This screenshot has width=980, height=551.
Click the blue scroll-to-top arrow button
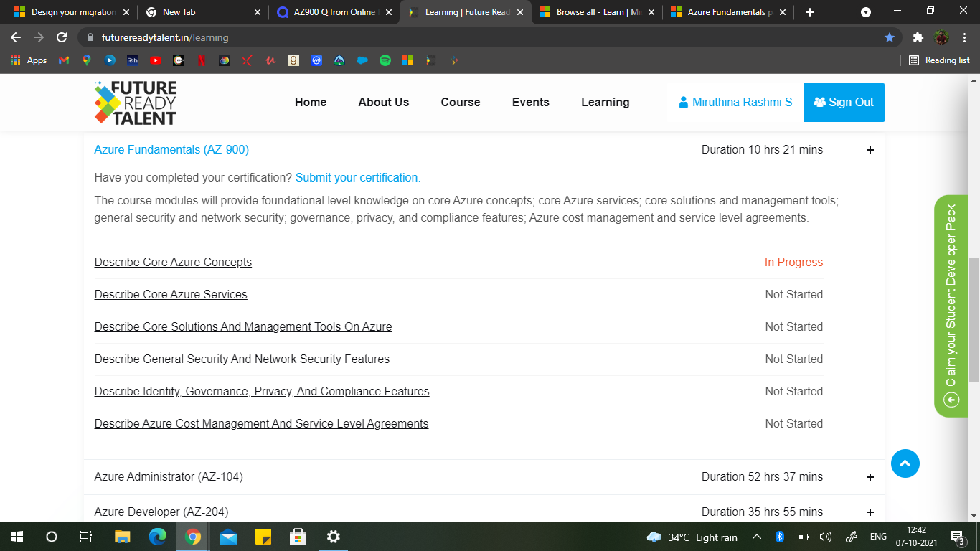[x=905, y=463]
